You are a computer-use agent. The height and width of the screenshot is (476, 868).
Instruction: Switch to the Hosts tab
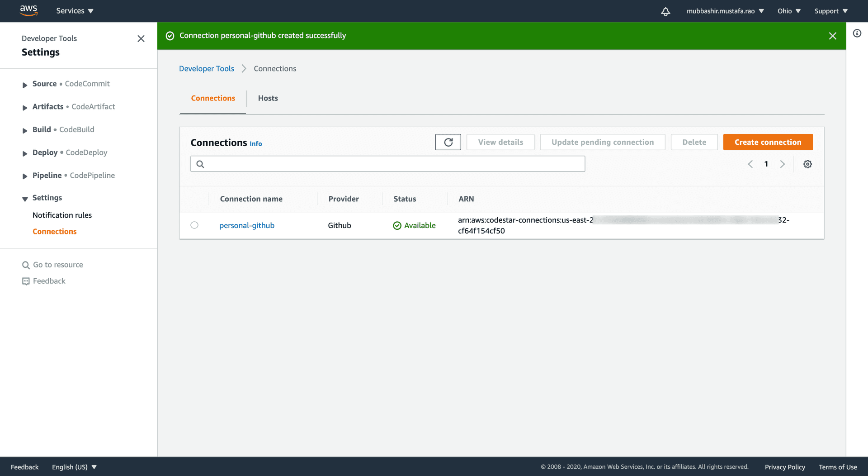[268, 98]
